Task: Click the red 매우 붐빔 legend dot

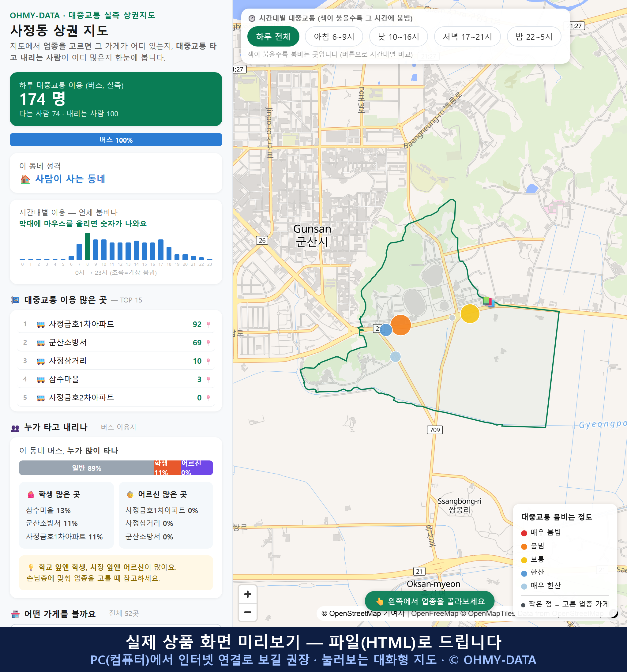Action: [524, 533]
